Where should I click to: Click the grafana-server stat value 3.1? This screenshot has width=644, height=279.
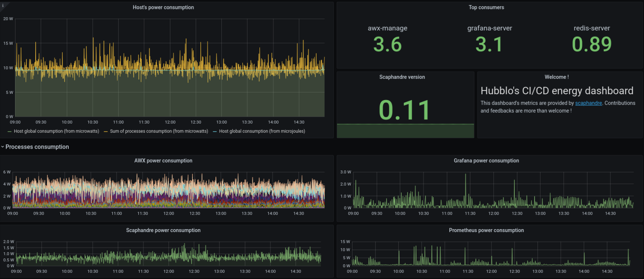tap(489, 44)
